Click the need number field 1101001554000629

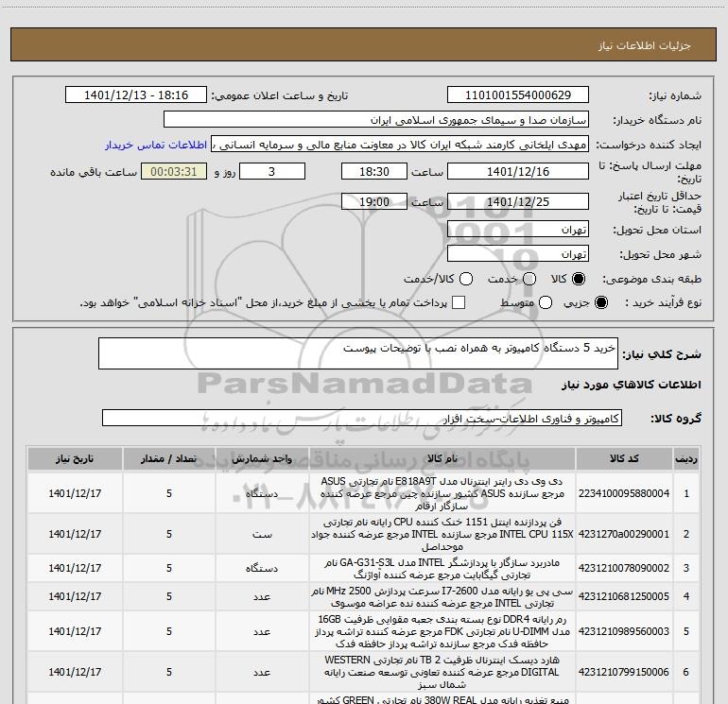pos(518,95)
